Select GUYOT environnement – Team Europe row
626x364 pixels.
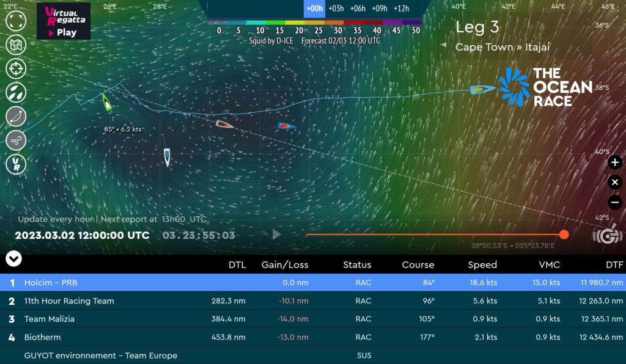pyautogui.click(x=313, y=355)
